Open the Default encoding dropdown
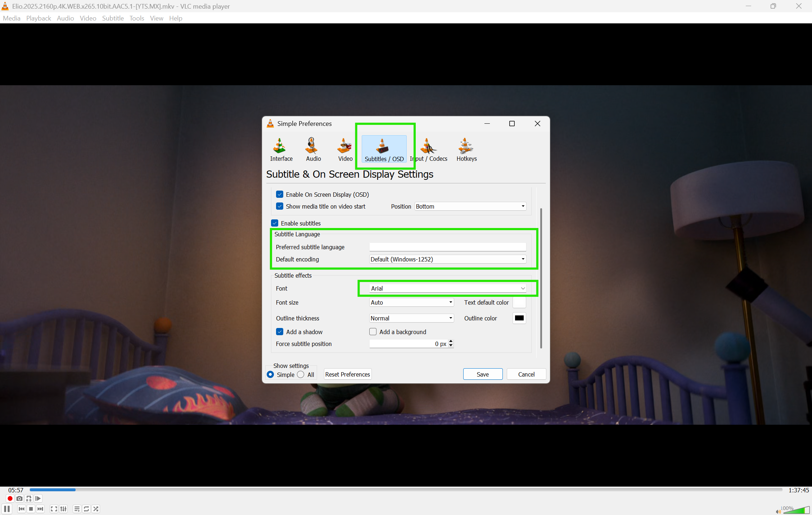Viewport: 812px width, 515px height. (x=447, y=259)
